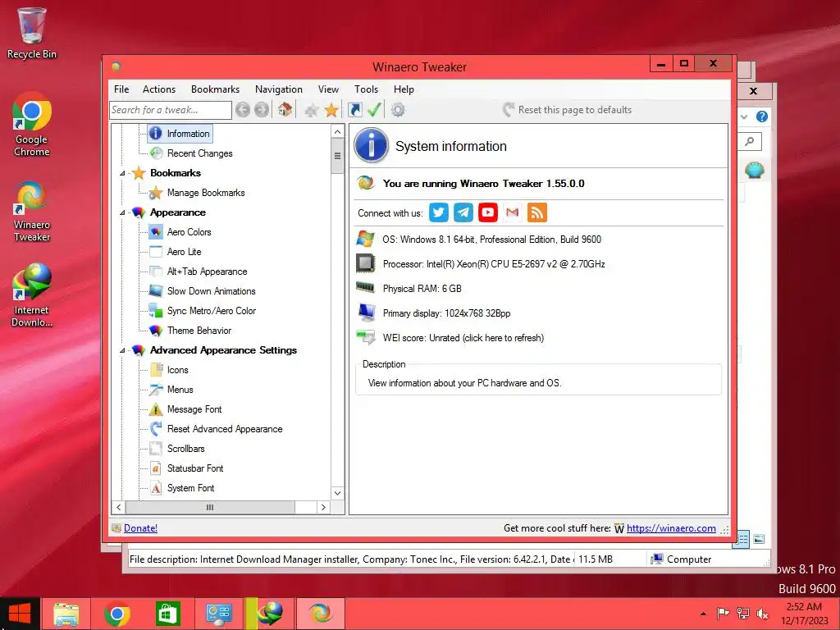Select Icons under Advanced Appearance Settings
The height and width of the screenshot is (630, 840).
(x=178, y=370)
